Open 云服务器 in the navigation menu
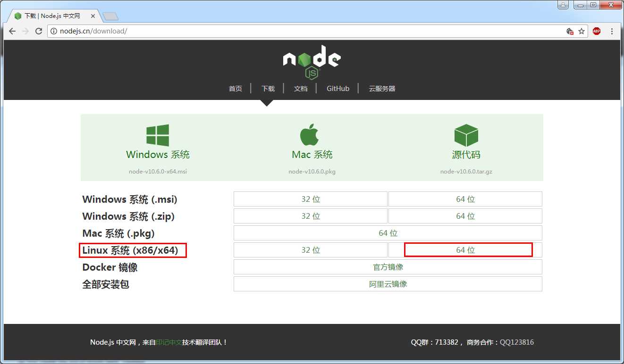The image size is (624, 364). click(382, 88)
